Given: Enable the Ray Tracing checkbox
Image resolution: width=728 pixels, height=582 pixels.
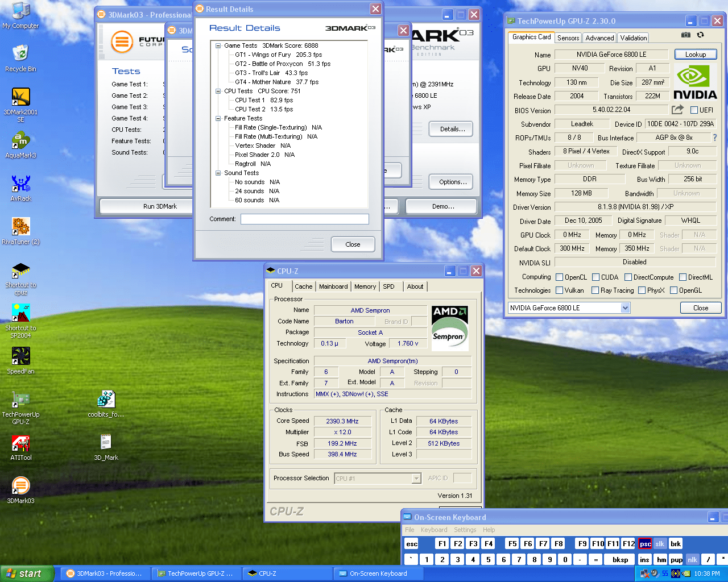Looking at the screenshot, I should point(595,290).
